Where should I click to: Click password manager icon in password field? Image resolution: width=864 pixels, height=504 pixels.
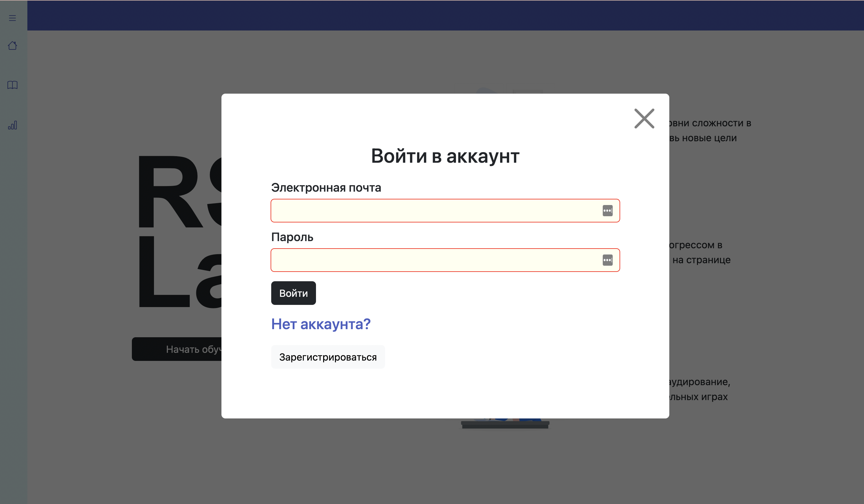pos(607,260)
